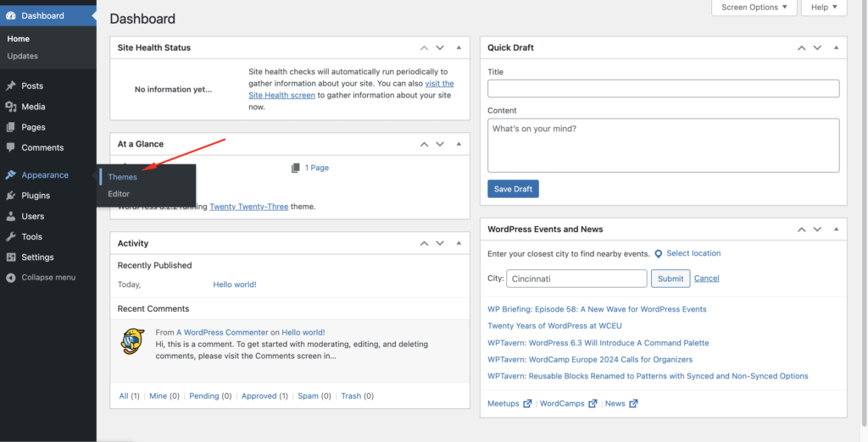
Task: Click the Pages icon in sidebar
Action: pos(10,127)
